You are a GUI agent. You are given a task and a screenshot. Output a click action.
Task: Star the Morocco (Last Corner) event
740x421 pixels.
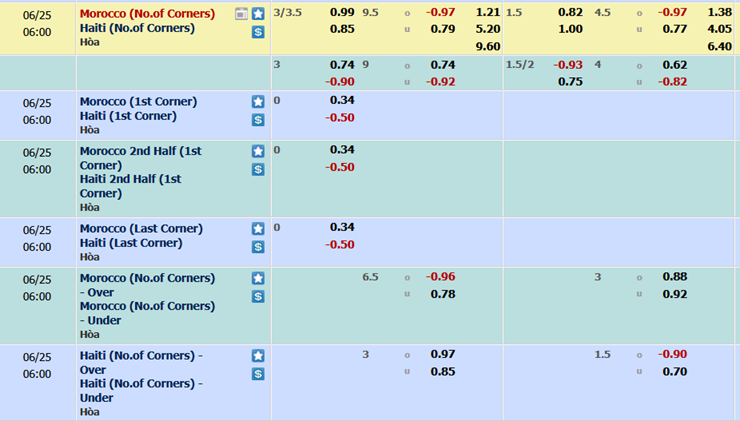tap(258, 228)
